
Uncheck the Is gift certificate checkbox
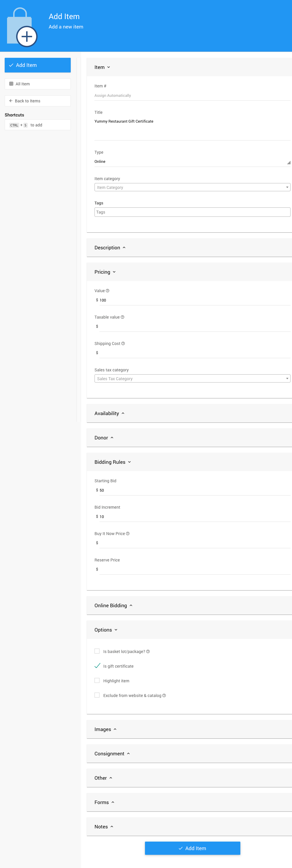click(x=97, y=666)
